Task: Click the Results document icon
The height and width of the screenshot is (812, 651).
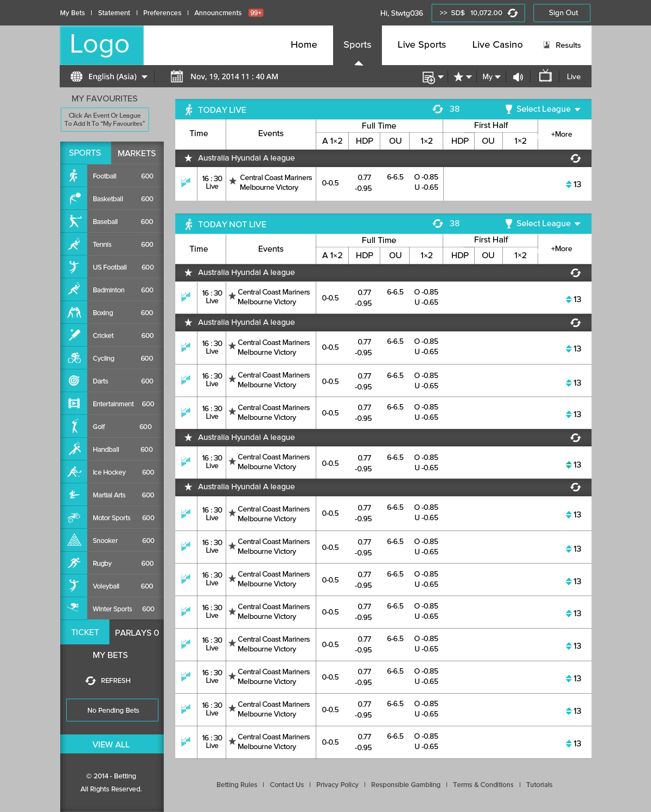Action: pyautogui.click(x=547, y=45)
